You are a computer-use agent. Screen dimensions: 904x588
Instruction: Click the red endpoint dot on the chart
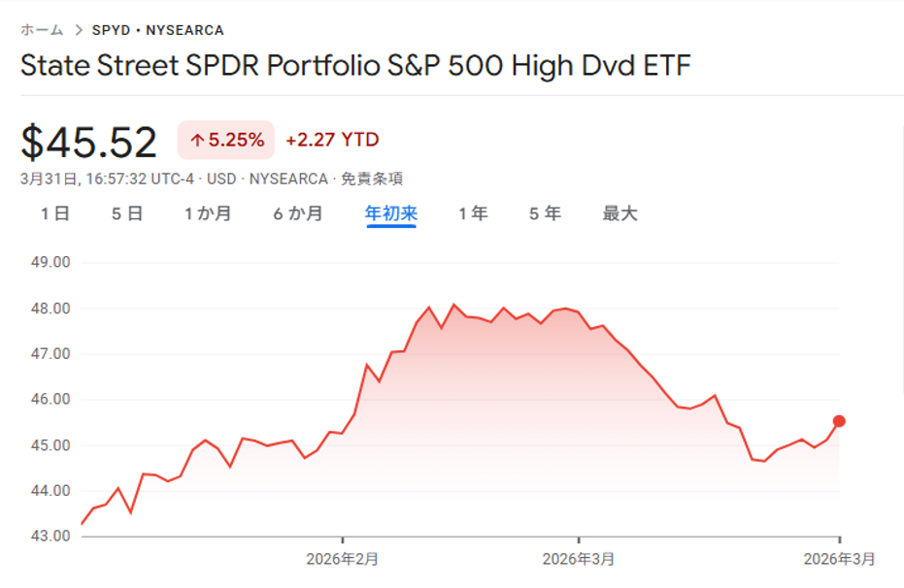click(x=840, y=421)
